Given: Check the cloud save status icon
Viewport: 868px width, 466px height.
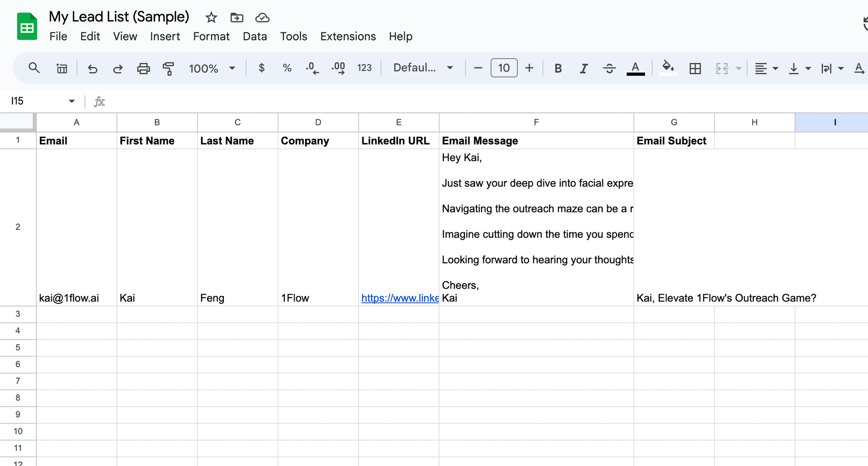Looking at the screenshot, I should [262, 17].
